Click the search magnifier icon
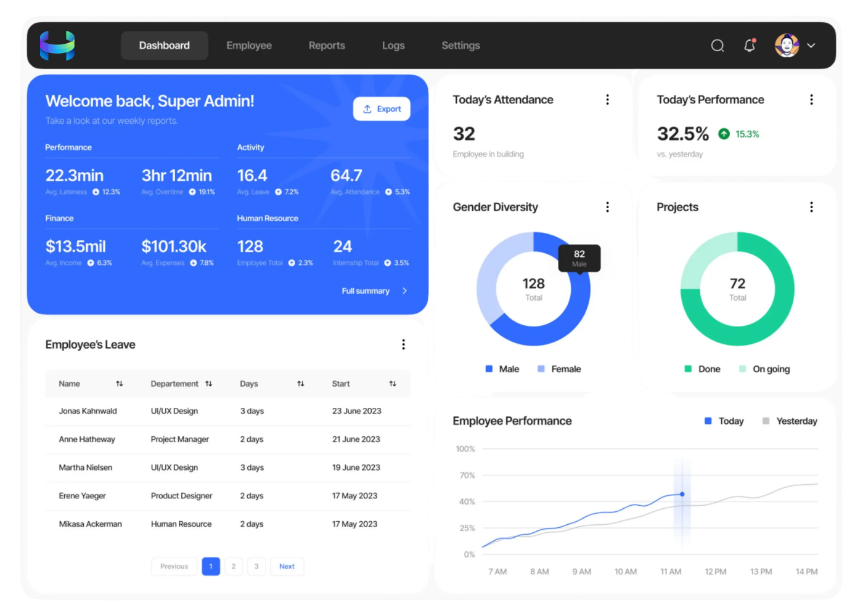The height and width of the screenshot is (616, 863). [x=717, y=46]
